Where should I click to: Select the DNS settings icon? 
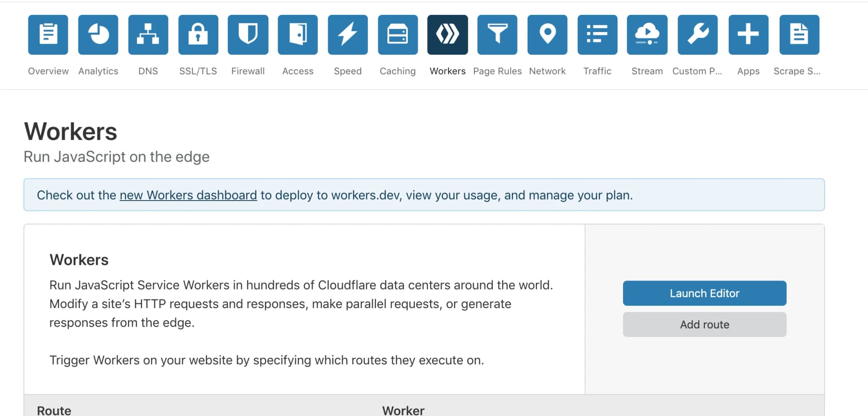(148, 34)
